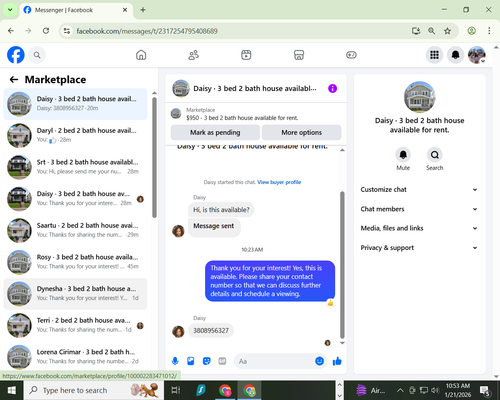Open Lorena Cirimar 3 bed 2 bath chat
500x400 pixels.
[75, 357]
